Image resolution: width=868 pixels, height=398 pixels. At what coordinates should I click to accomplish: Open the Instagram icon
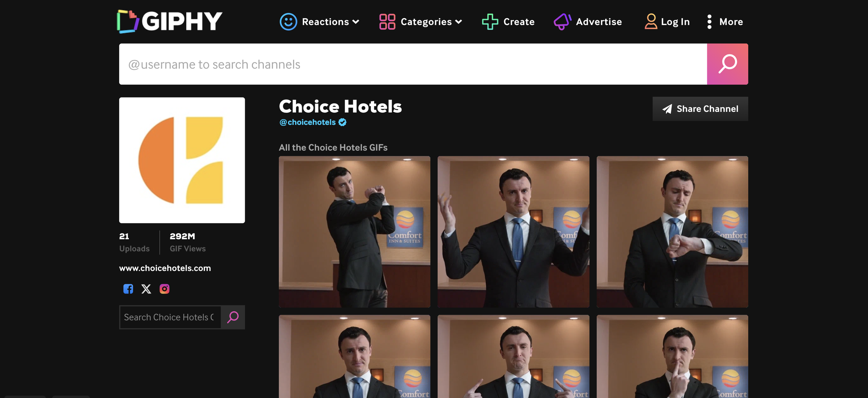[165, 289]
